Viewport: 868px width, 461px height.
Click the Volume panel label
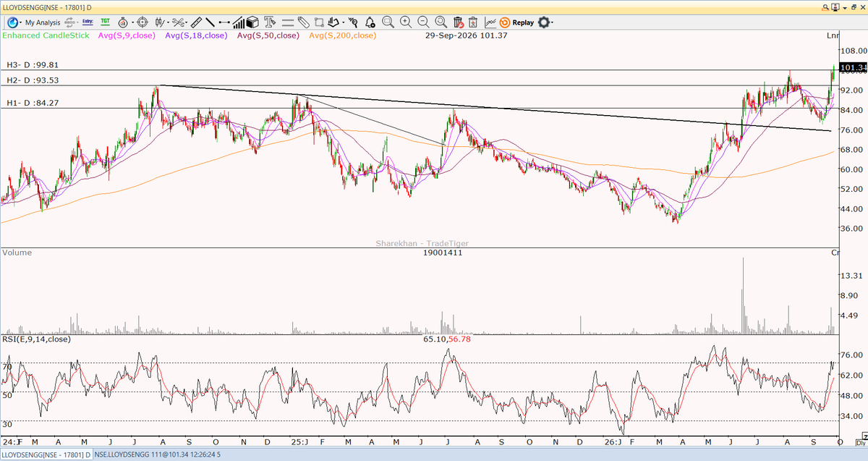click(16, 253)
